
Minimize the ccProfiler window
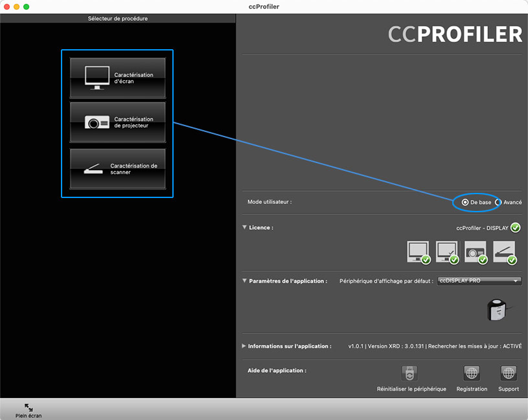pyautogui.click(x=16, y=6)
